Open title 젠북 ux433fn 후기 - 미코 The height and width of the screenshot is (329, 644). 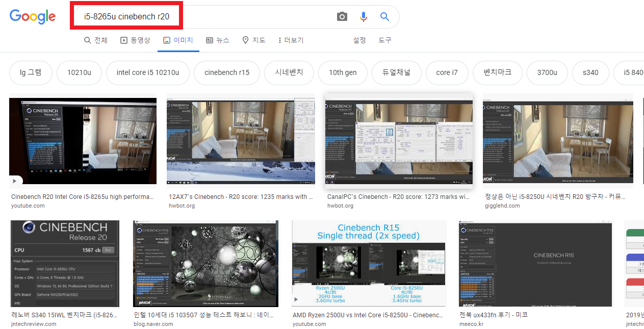(494, 315)
